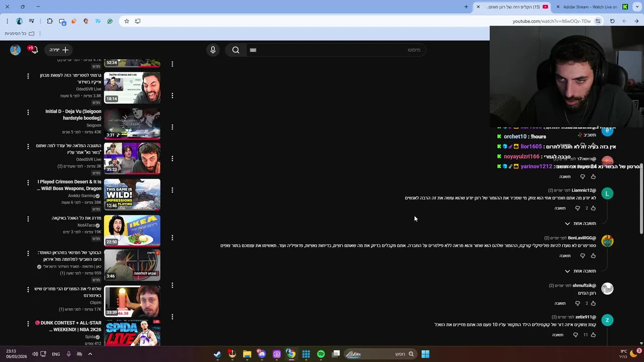Play the THIS GAME IS WILD thumbnail
Viewport: 644px width, 362px height.
[x=132, y=194]
